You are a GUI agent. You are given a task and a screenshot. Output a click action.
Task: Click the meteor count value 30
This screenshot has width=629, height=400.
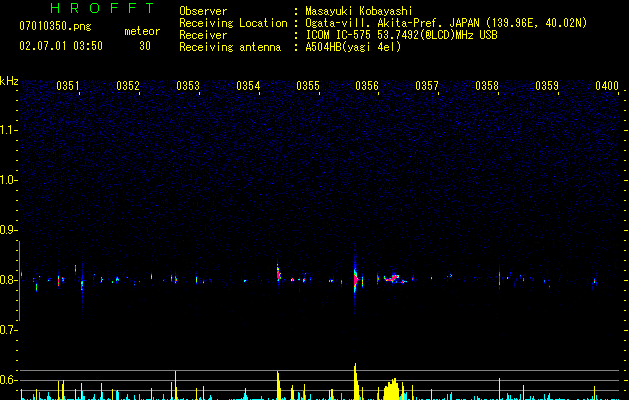pos(145,46)
